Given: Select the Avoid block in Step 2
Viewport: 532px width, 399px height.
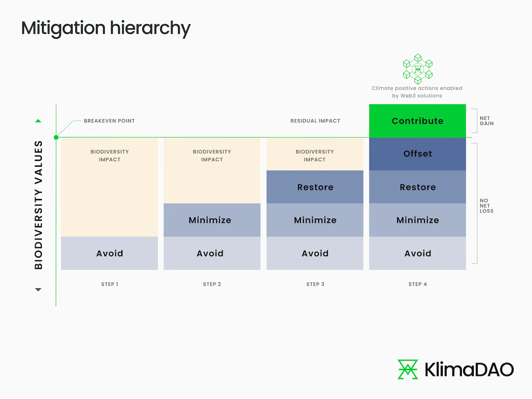Looking at the screenshot, I should [212, 253].
